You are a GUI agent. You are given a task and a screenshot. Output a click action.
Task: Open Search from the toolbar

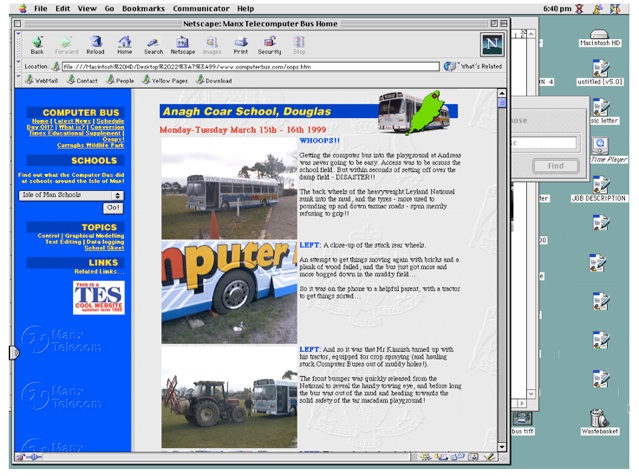153,43
